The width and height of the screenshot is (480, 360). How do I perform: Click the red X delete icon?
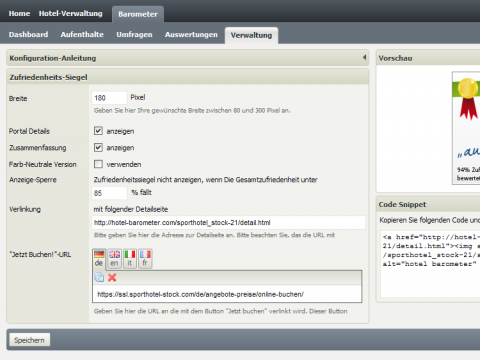(112, 277)
